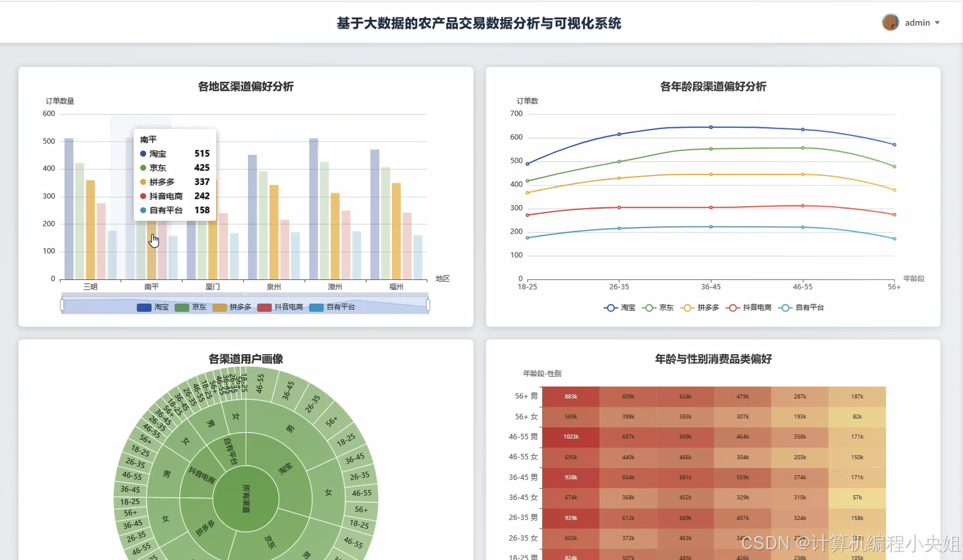Hide the 抖音电商 series in the age line chart
Viewport: 963px width, 560px height.
tap(748, 307)
